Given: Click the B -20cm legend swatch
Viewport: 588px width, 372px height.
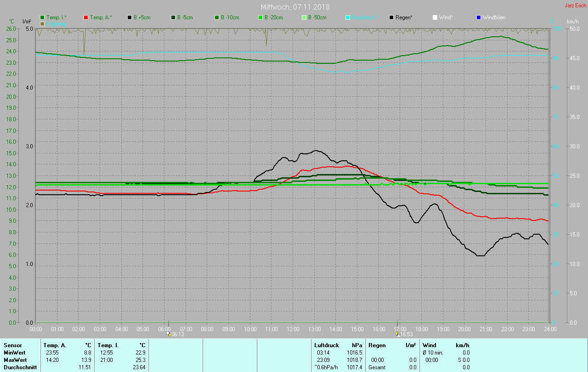Looking at the screenshot, I should [x=260, y=17].
